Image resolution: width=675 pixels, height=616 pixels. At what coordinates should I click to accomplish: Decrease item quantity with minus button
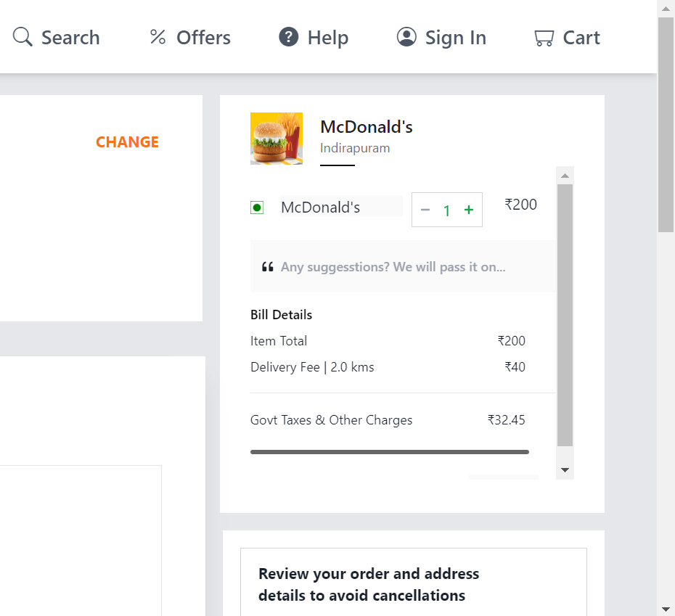pyautogui.click(x=425, y=210)
